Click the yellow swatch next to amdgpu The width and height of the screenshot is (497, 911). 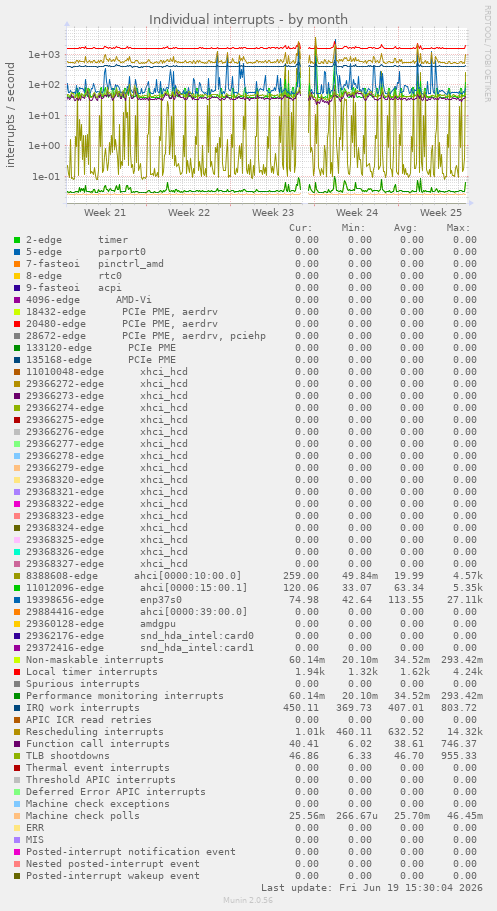(x=17, y=623)
